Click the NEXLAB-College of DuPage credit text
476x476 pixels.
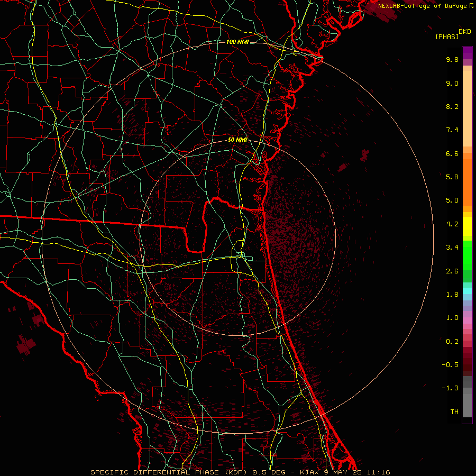tap(422, 6)
